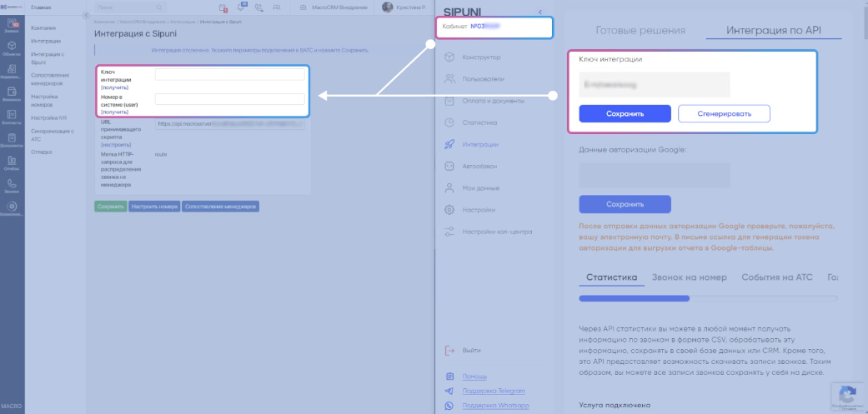
Task: Click the Контакты sidebar icon
Action: pos(13,117)
